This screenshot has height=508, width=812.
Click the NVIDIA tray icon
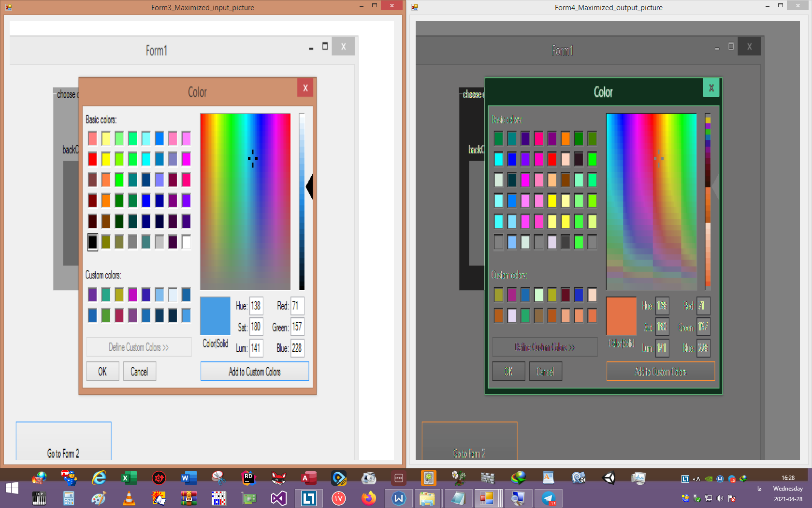click(709, 479)
